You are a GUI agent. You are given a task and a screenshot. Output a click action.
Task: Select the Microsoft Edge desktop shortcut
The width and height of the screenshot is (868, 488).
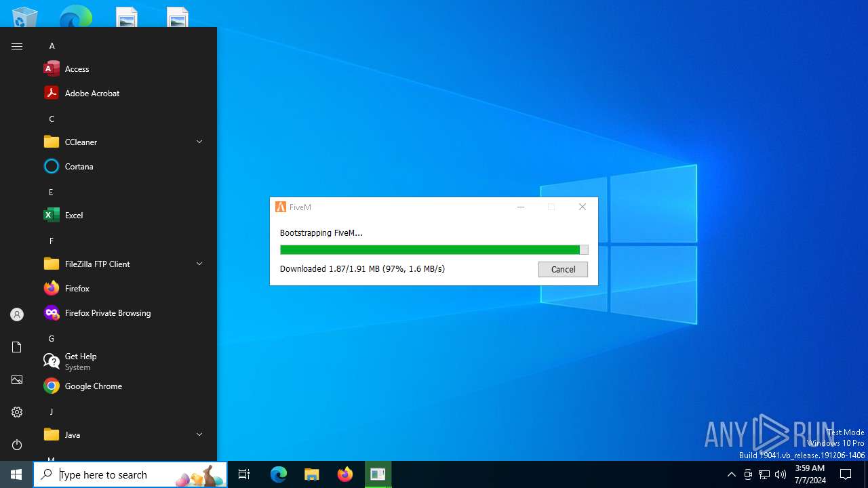click(x=75, y=16)
